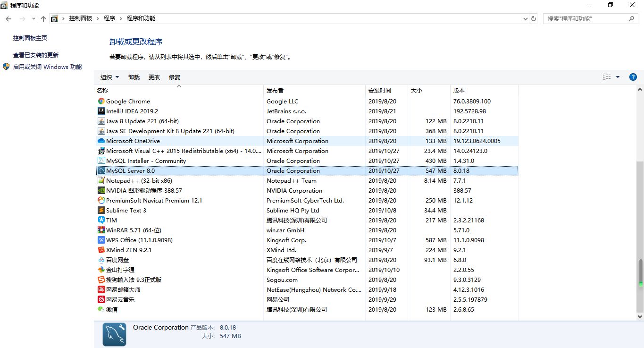Screen dimensions: 644x348
Task: Click 修复 on the toolbar
Action: click(174, 77)
